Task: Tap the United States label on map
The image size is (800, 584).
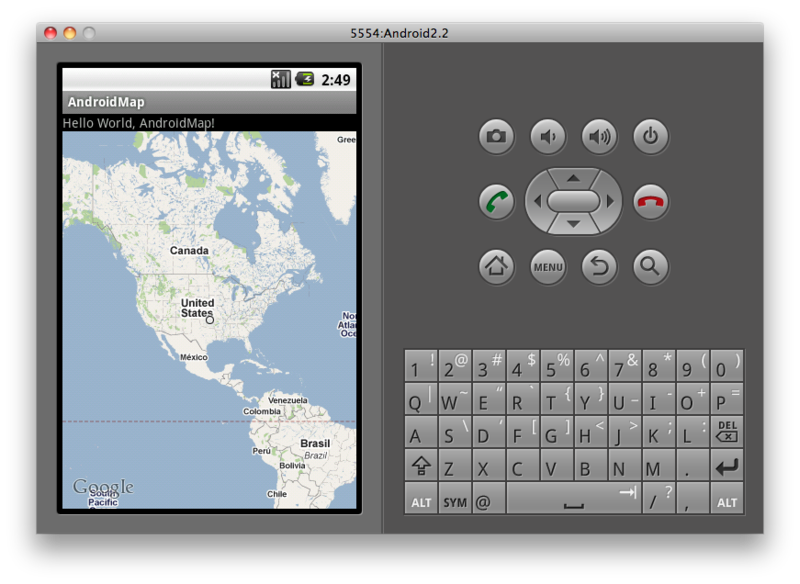Action: tap(197, 308)
